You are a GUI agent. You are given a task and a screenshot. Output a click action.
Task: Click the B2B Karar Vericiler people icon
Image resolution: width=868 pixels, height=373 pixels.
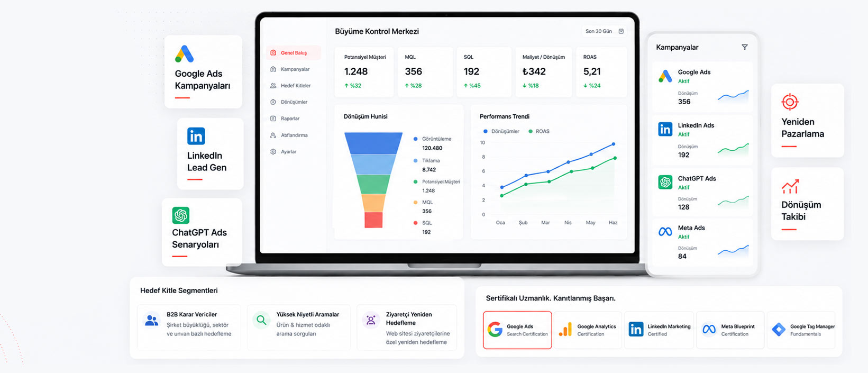click(x=152, y=320)
